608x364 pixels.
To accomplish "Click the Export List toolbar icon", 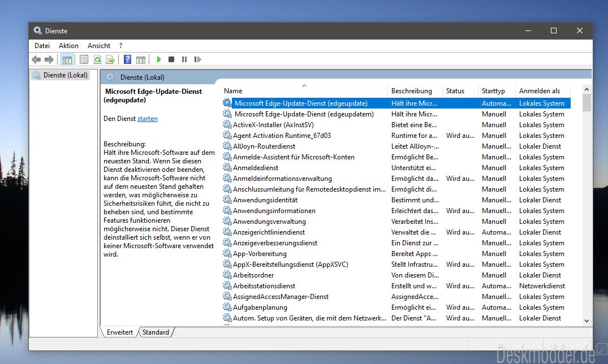I will [110, 60].
